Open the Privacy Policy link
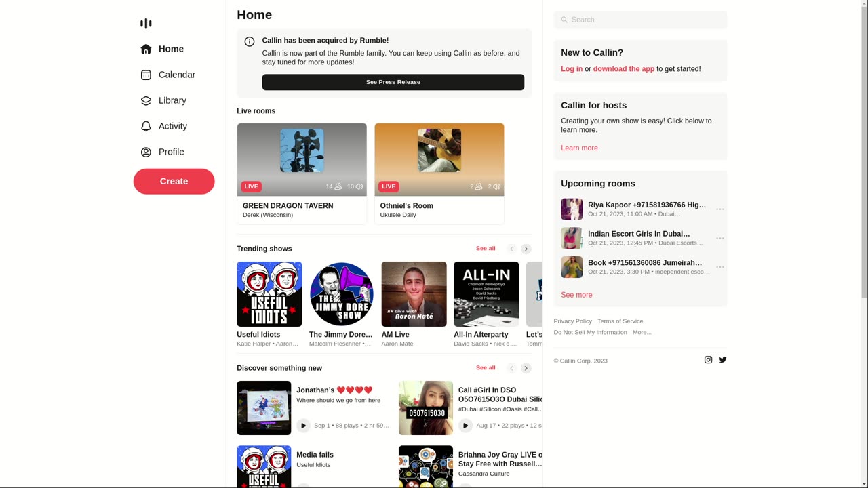This screenshot has width=868, height=488. tap(573, 321)
